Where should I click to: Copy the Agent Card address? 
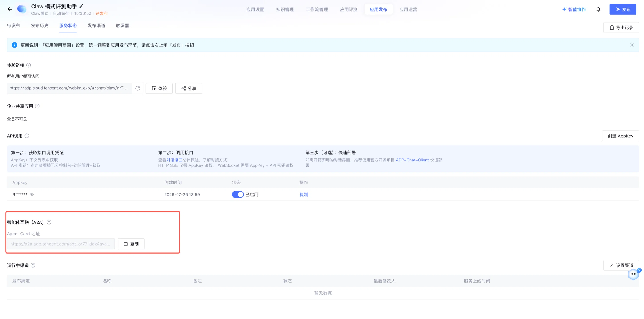tap(131, 244)
